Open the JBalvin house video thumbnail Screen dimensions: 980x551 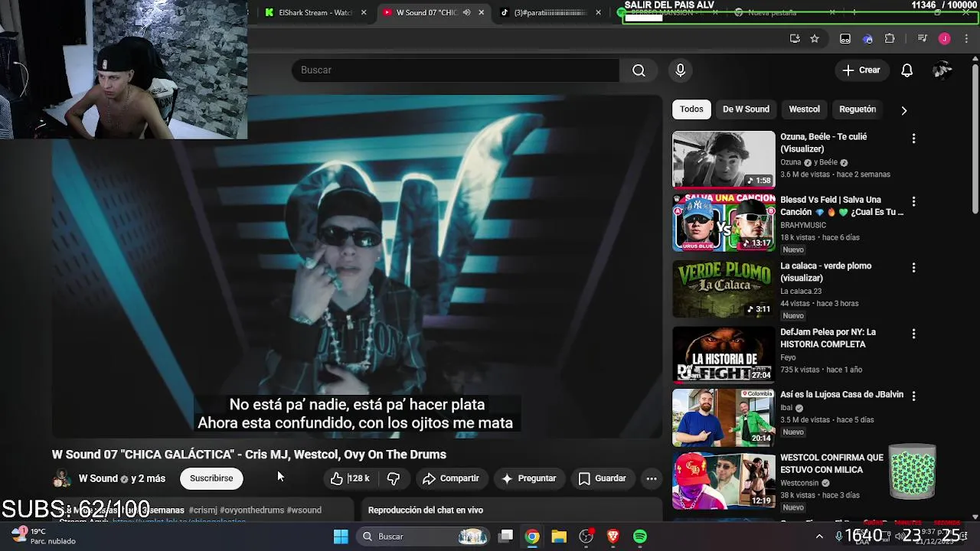[724, 418]
